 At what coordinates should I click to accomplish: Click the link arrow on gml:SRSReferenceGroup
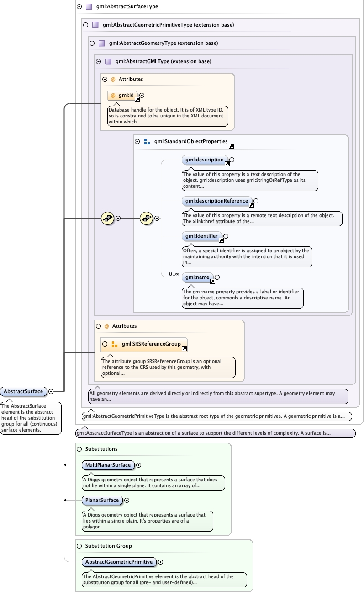[184, 348]
